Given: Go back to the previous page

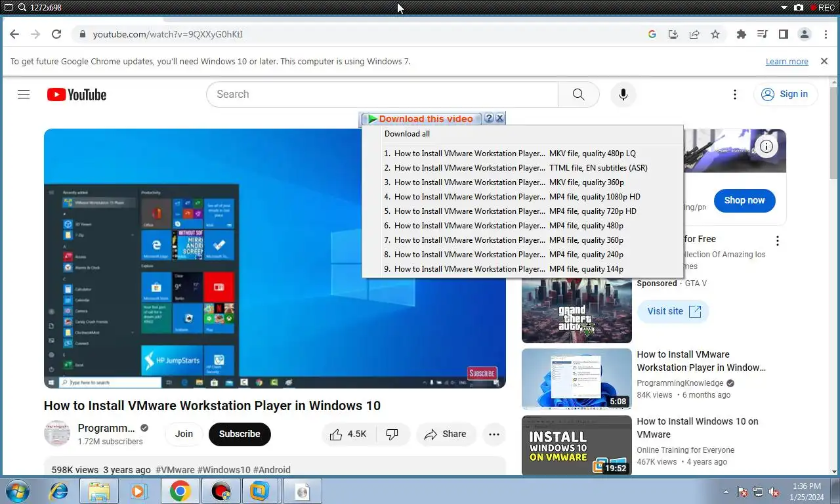Looking at the screenshot, I should tap(14, 34).
